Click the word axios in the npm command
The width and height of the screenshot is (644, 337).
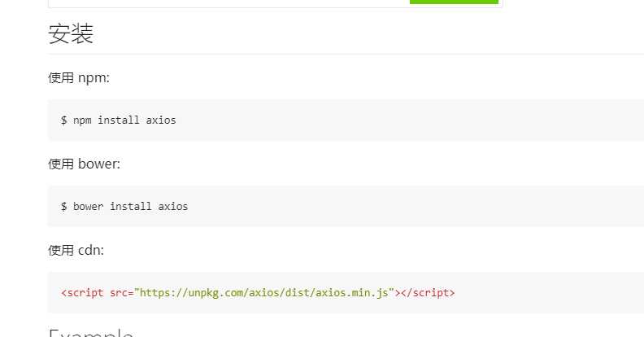(x=160, y=120)
